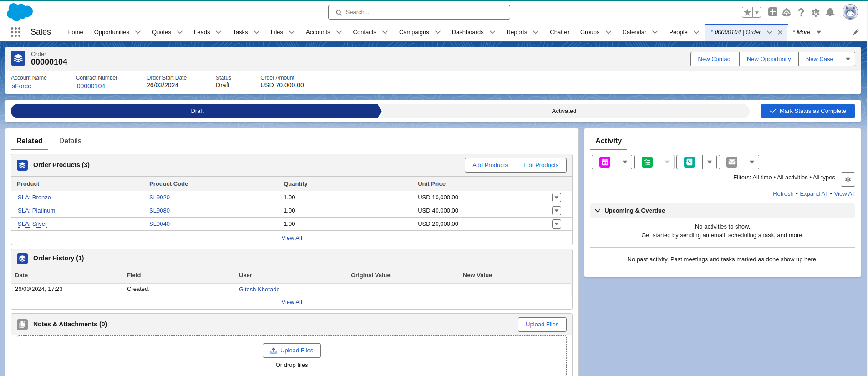Open the Notifications bell

pos(830,12)
